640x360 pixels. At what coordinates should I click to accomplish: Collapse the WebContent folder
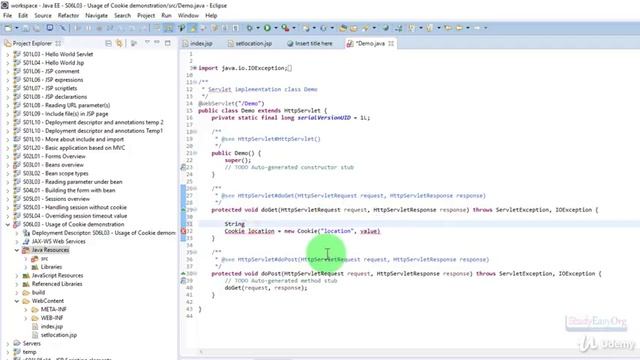tap(17, 301)
